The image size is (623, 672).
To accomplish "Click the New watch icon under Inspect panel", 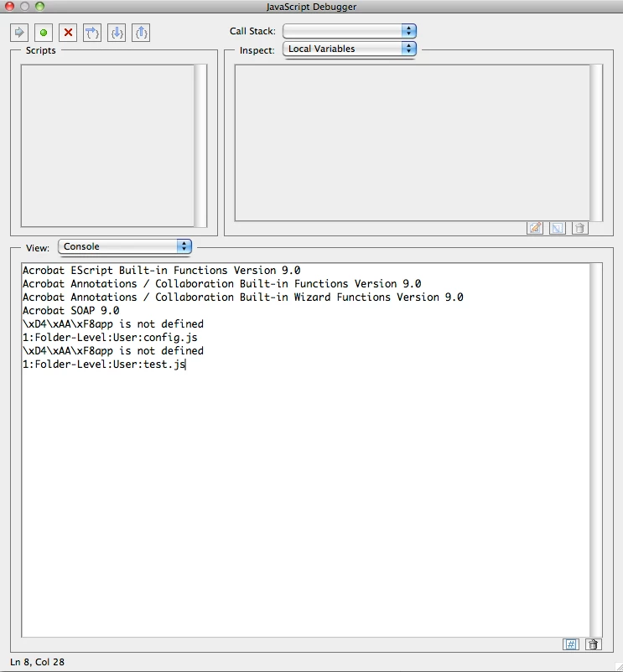I will click(557, 228).
